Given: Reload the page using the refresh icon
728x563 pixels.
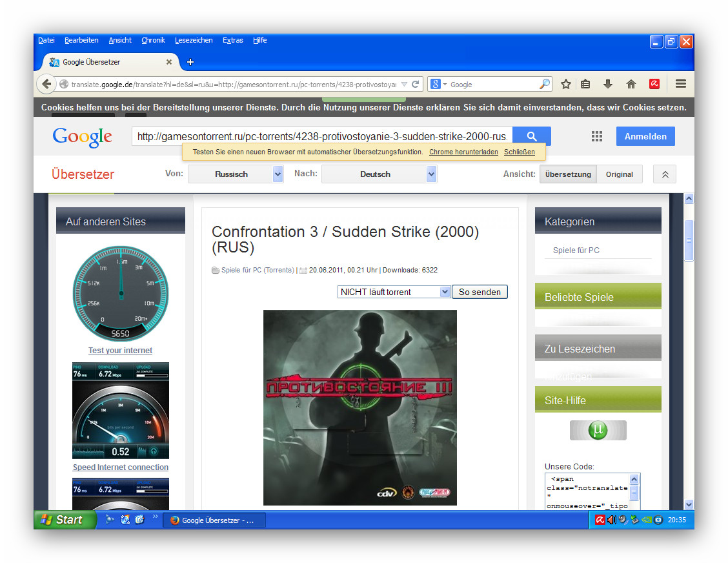Looking at the screenshot, I should click(x=415, y=84).
